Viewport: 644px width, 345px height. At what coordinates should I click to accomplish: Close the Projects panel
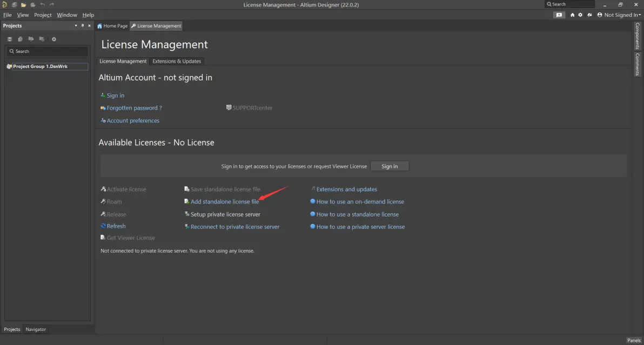(89, 25)
